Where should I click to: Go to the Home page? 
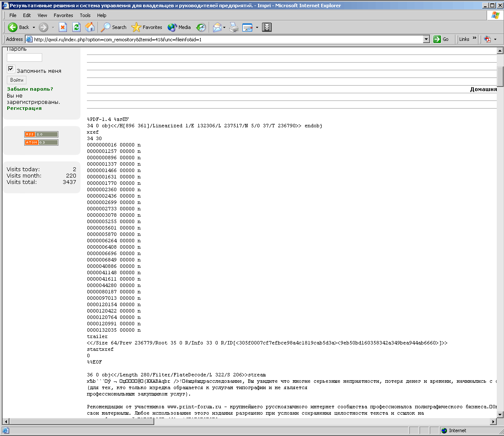coord(89,27)
